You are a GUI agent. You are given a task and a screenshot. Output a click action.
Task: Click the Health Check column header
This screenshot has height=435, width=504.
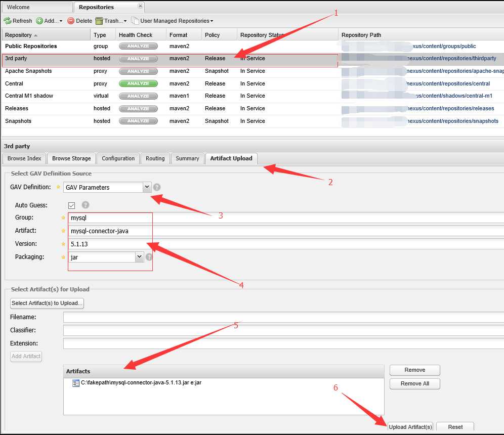point(141,35)
